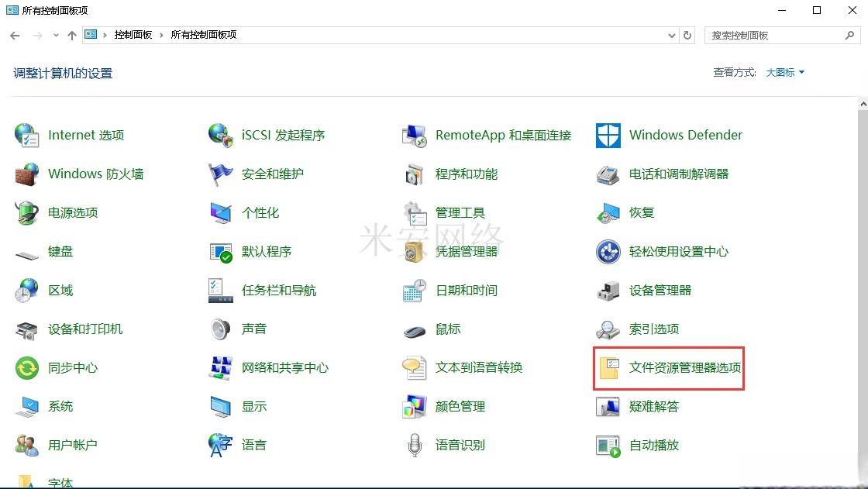Expand the chevron after the address bar computer icon
The image size is (868, 489).
[x=105, y=36]
